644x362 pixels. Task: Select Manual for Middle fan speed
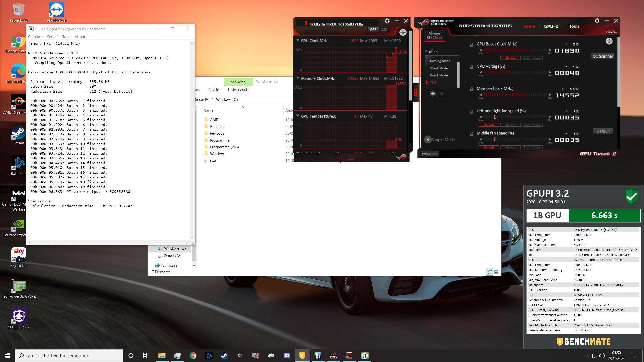coord(510,147)
